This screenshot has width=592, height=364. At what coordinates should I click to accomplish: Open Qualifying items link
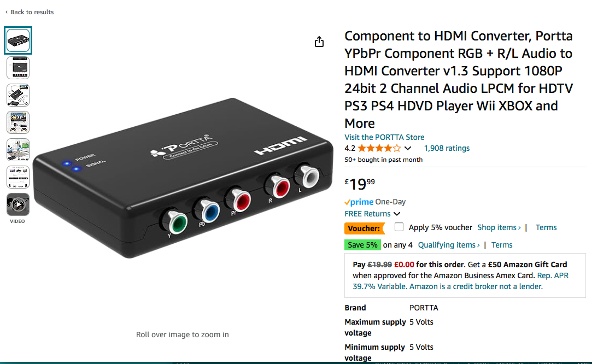pos(449,245)
